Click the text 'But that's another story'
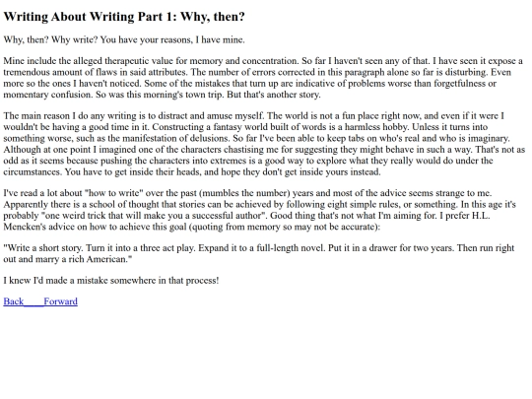The width and height of the screenshot is (532, 399). pyautogui.click(x=273, y=95)
